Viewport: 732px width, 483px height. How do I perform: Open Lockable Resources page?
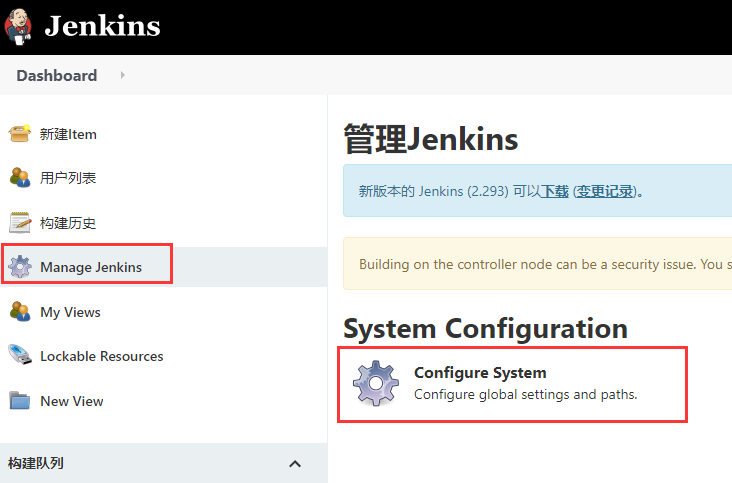pyautogui.click(x=102, y=357)
